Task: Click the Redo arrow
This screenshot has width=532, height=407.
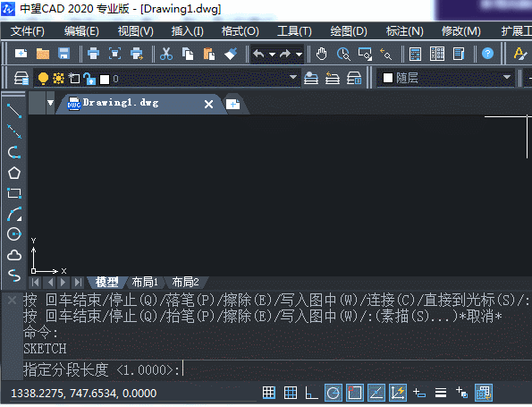Action: pos(285,54)
